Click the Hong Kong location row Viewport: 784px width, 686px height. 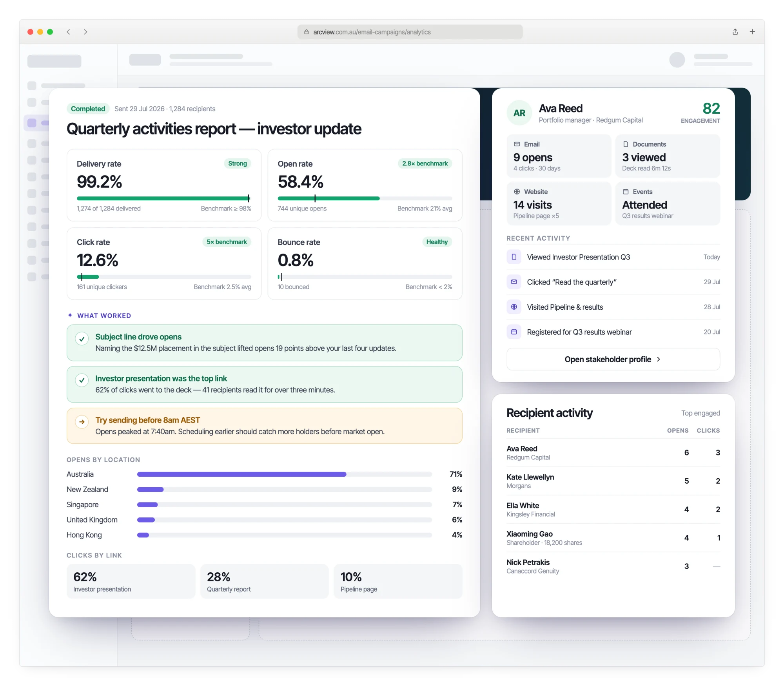coord(265,535)
